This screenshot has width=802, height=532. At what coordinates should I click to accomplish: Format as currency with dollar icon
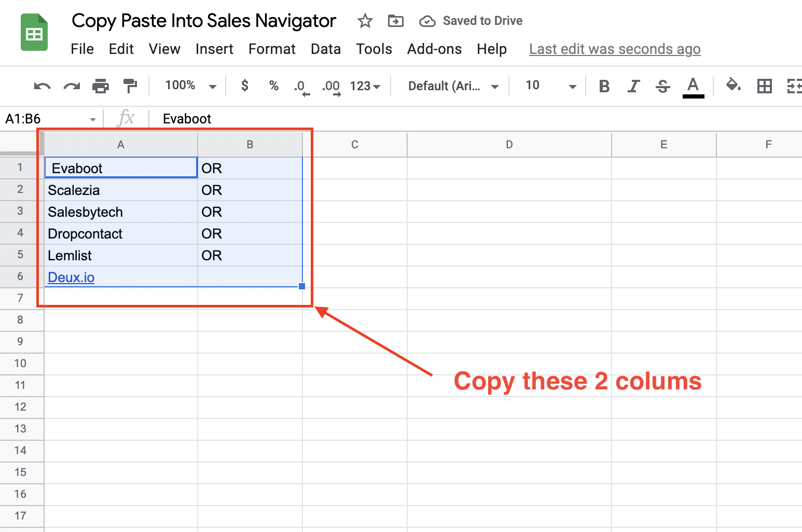coord(245,86)
